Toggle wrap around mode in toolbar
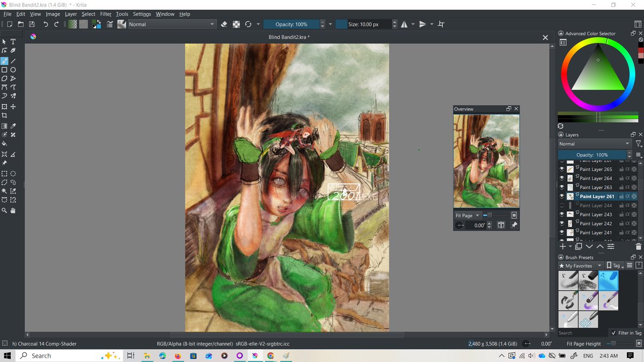Image resolution: width=644 pixels, height=362 pixels. (441, 24)
